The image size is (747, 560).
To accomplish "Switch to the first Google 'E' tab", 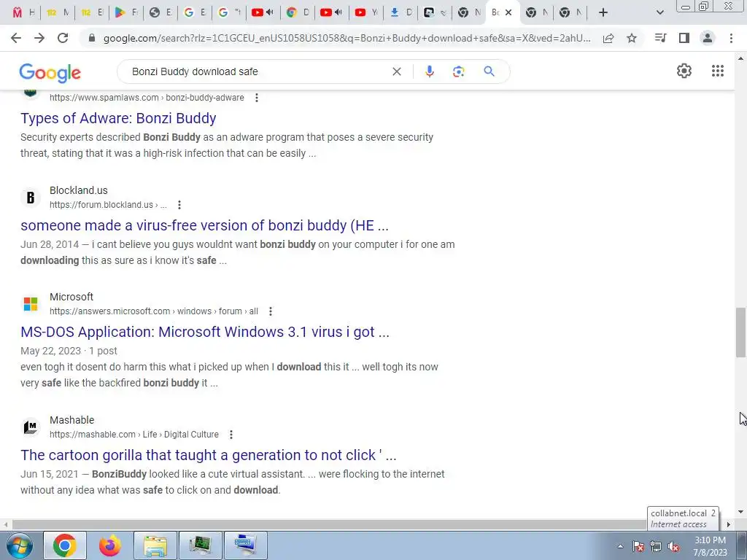I will click(196, 12).
